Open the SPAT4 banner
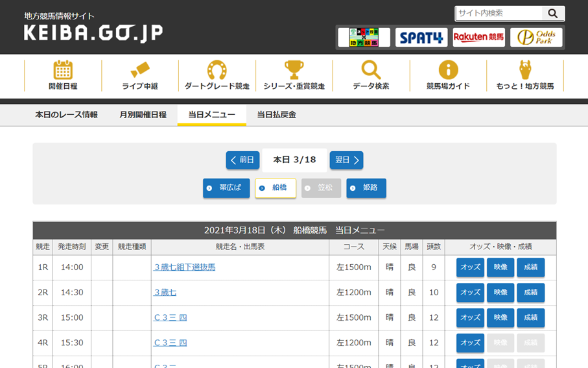 tap(421, 38)
